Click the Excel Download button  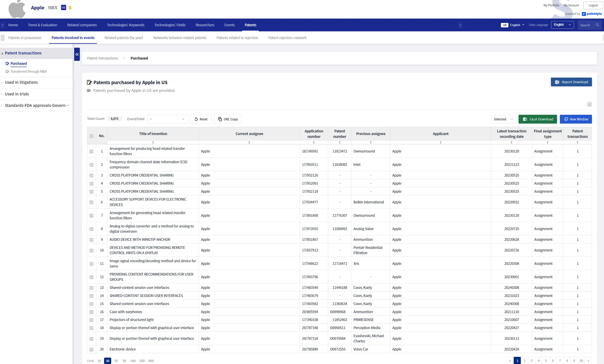point(538,119)
